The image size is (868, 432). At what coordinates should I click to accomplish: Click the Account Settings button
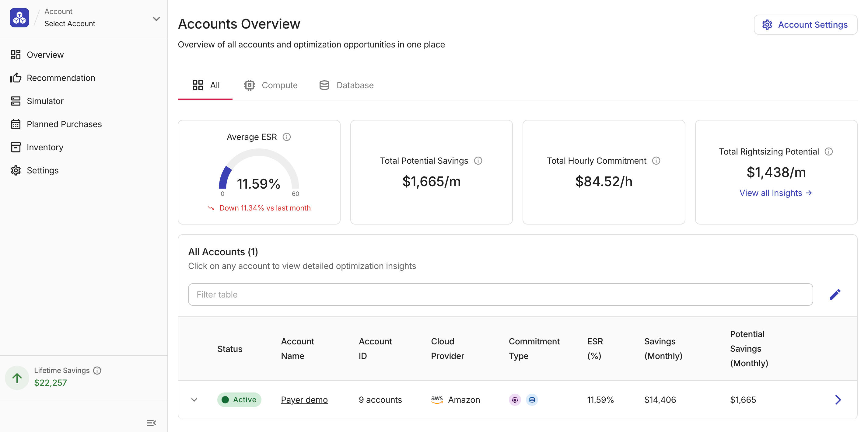click(805, 25)
